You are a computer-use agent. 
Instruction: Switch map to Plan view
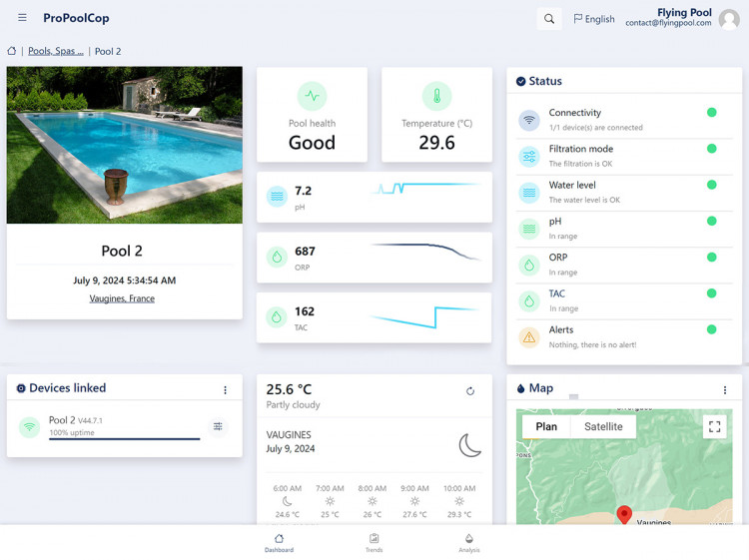546,427
